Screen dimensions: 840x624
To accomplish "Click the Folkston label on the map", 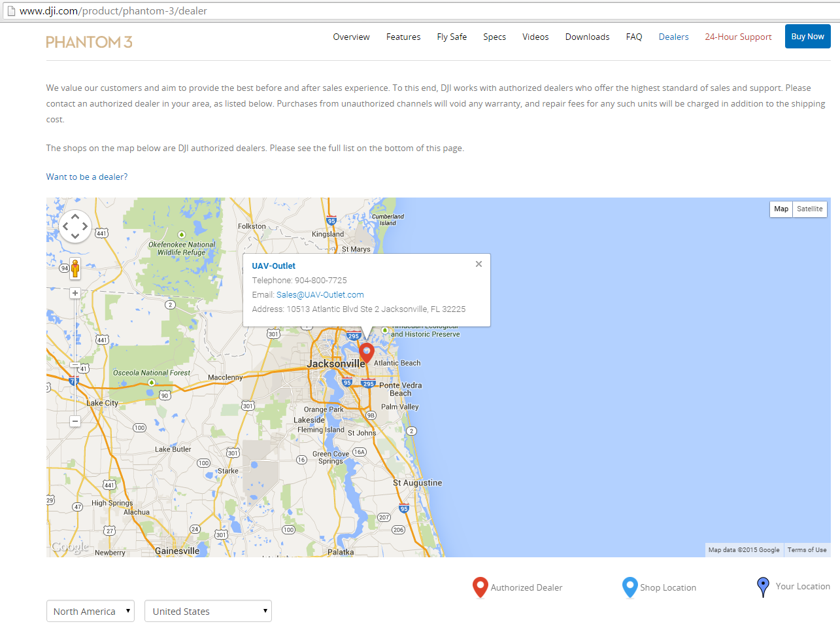I will 252,226.
